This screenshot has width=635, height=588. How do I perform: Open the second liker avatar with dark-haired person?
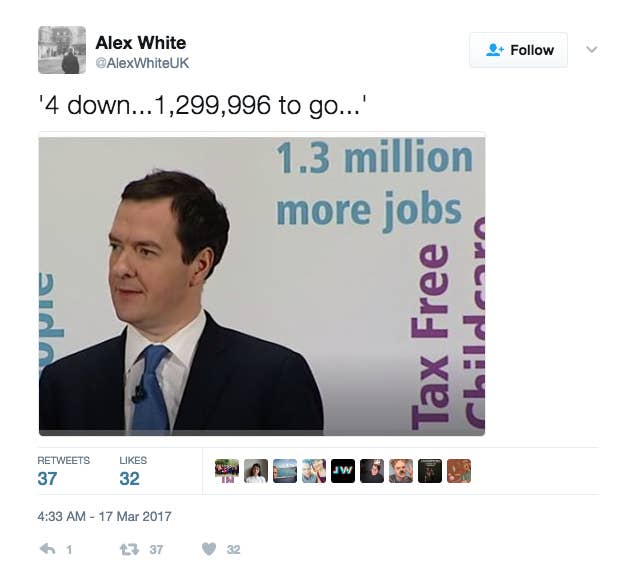(x=256, y=471)
